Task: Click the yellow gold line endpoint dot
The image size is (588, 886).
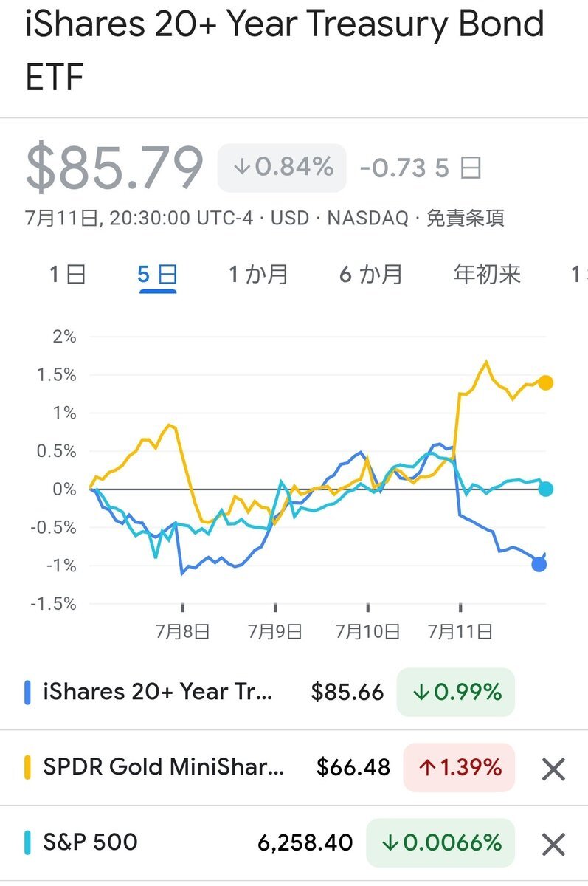Action: tap(546, 382)
